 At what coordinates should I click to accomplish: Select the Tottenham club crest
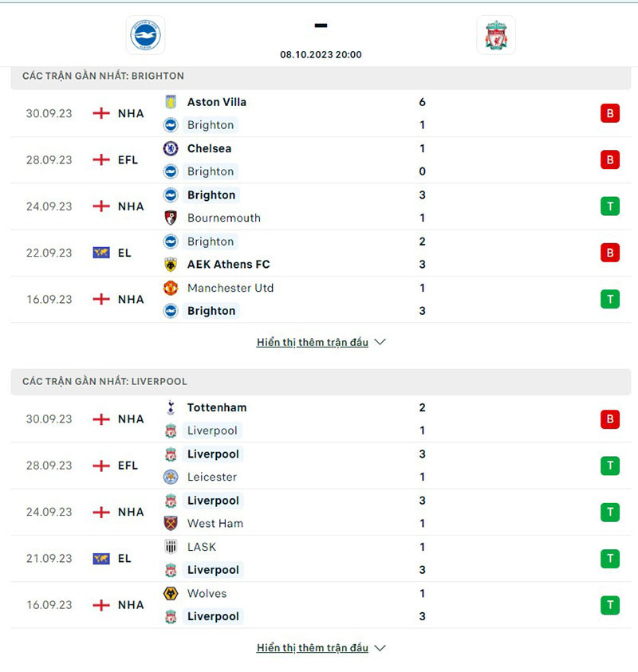[171, 407]
